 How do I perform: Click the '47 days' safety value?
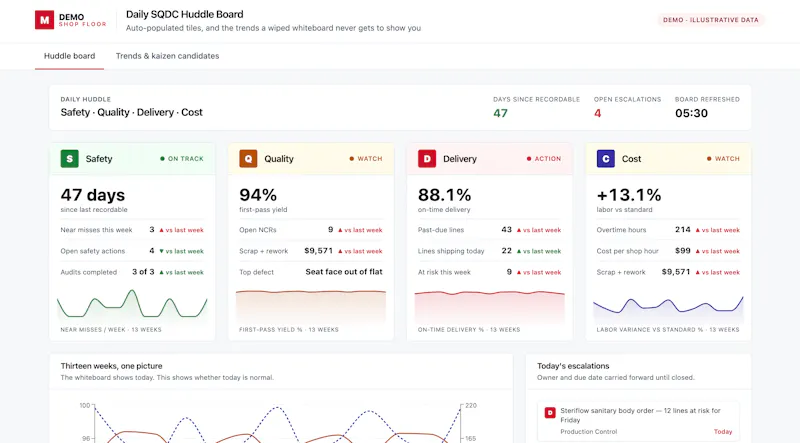(93, 195)
